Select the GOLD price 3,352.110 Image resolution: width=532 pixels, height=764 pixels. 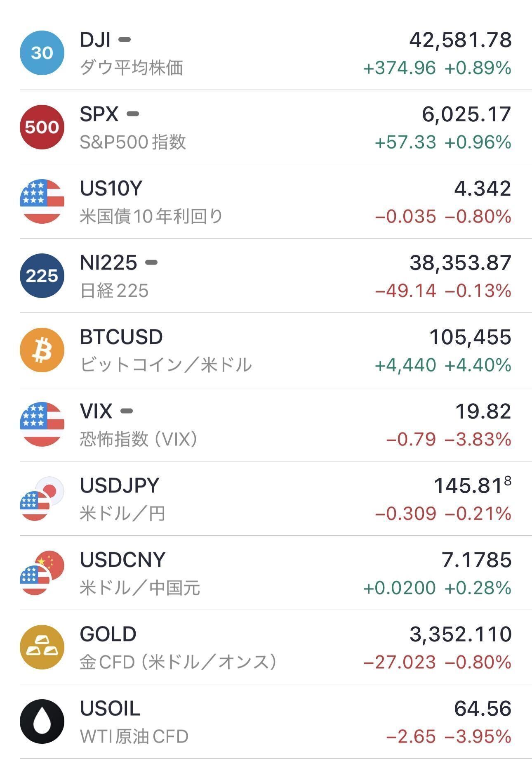coord(460,634)
